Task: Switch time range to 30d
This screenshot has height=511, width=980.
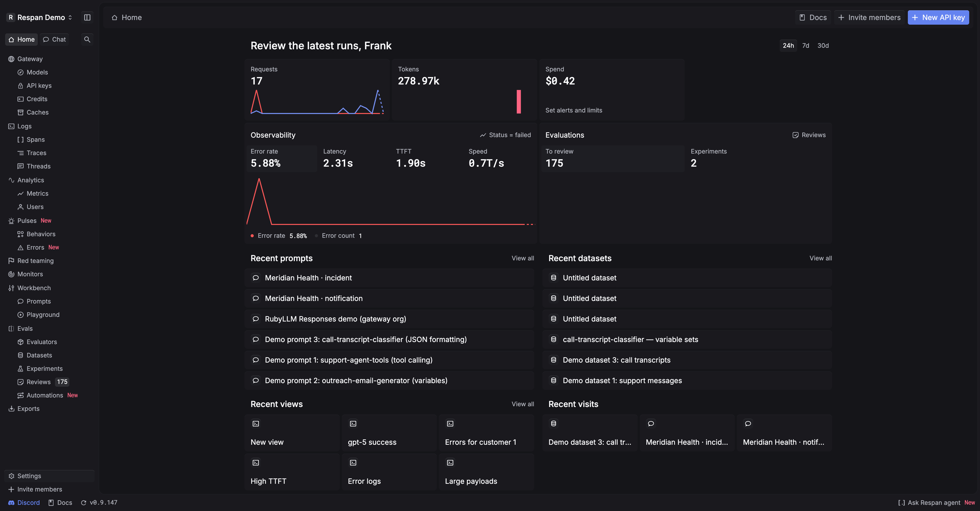Action: 823,46
